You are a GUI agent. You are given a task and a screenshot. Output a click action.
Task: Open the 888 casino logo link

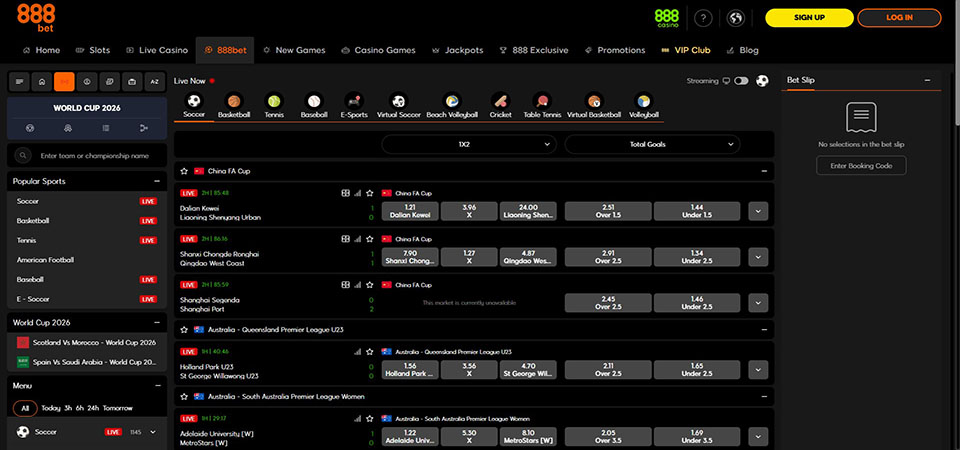click(x=667, y=18)
